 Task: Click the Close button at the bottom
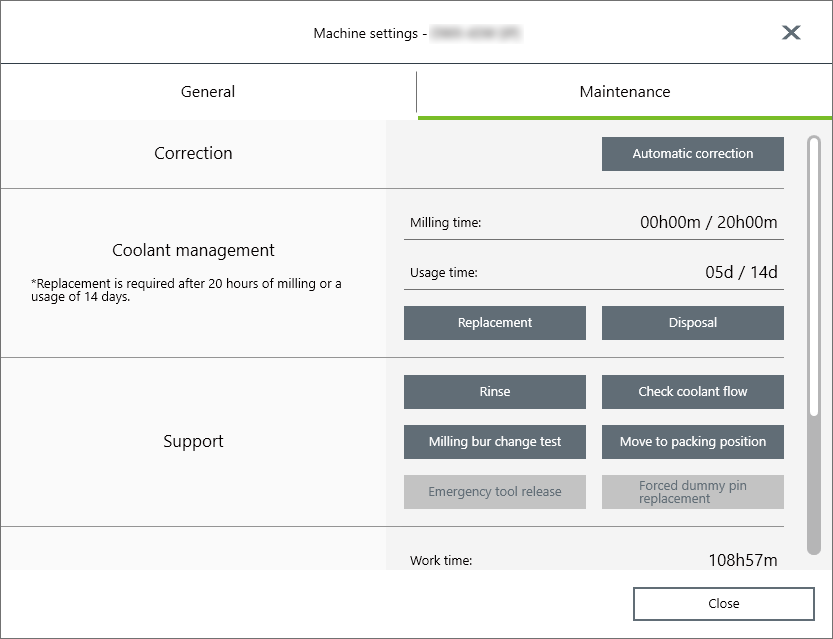(x=724, y=604)
